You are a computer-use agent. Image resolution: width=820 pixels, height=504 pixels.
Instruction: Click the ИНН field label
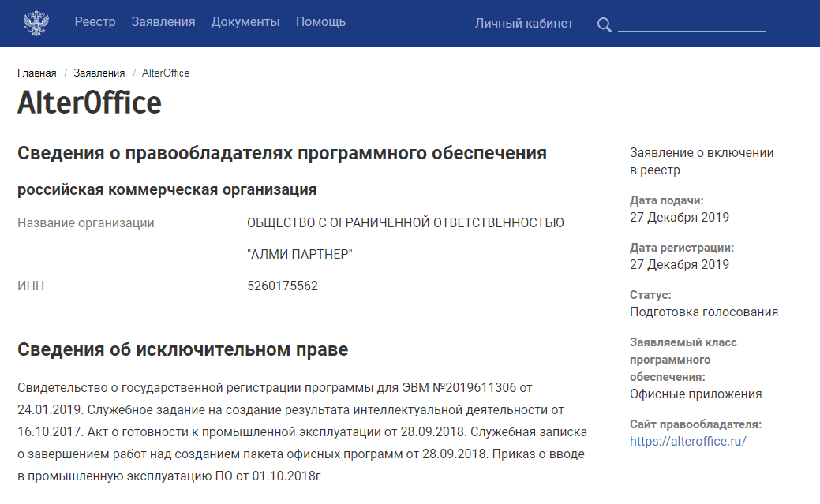[31, 286]
